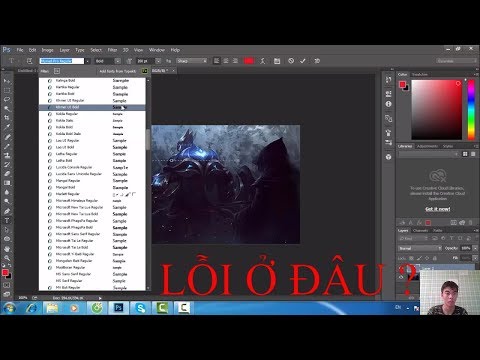
Task: Select the Magic Wand tool
Action: [7, 108]
